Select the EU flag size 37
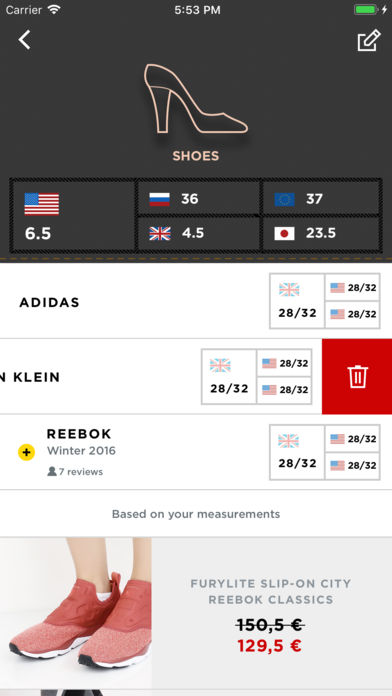The image size is (392, 696). [x=321, y=198]
